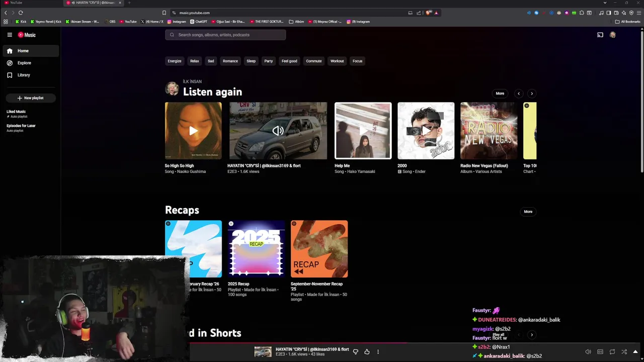644x362 pixels.
Task: Select the Feel good mood chip
Action: point(289,61)
